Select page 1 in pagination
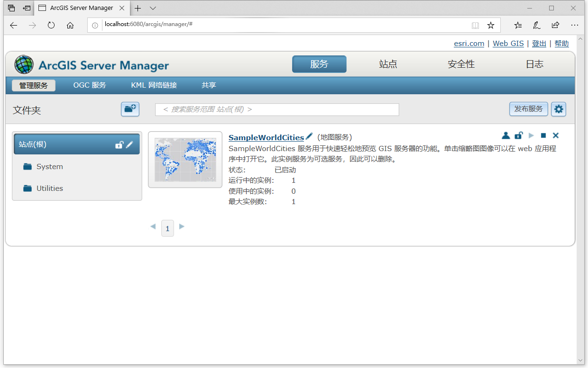Viewport: 588px width, 368px height. (x=167, y=228)
